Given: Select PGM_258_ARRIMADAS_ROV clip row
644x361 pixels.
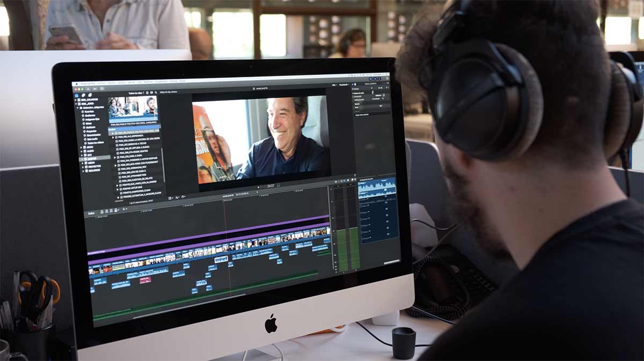Looking at the screenshot, I should pos(133,167).
